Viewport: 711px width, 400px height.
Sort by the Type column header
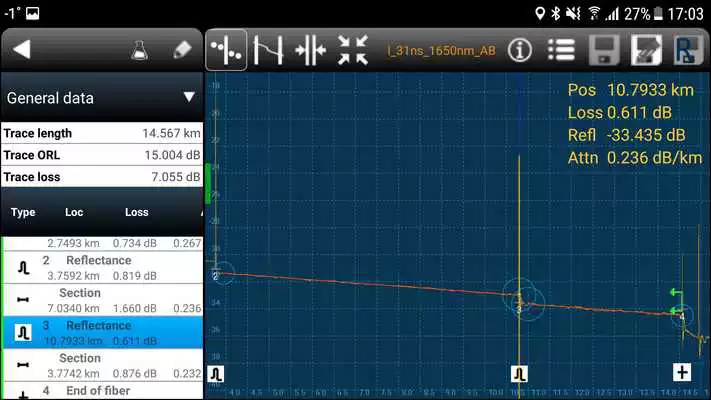[x=23, y=212]
